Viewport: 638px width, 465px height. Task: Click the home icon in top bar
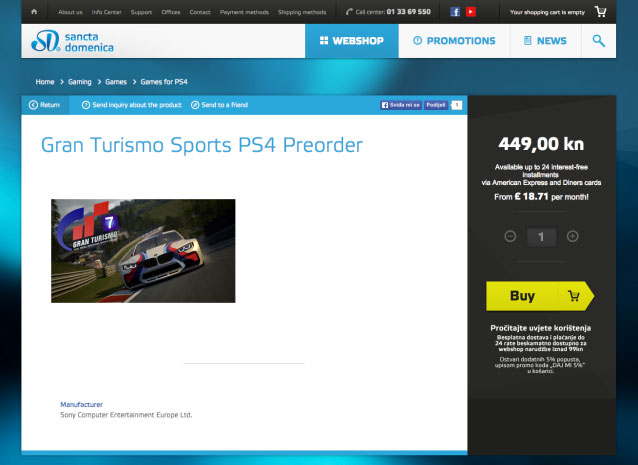pos(34,12)
